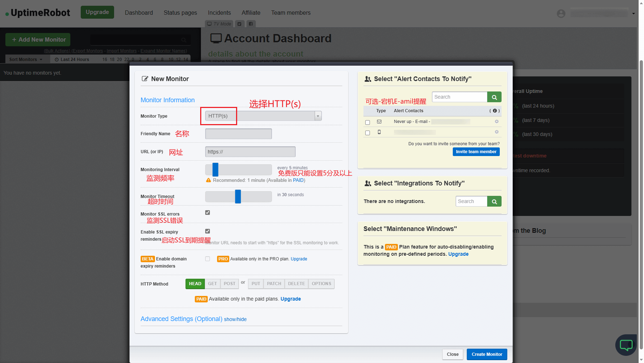
Task: Open the Monitor Type HTTP(s) dropdown
Action: point(263,116)
